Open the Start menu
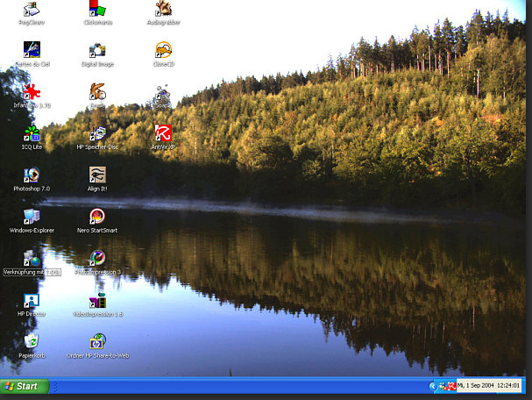This screenshot has width=532, height=400. (25, 386)
